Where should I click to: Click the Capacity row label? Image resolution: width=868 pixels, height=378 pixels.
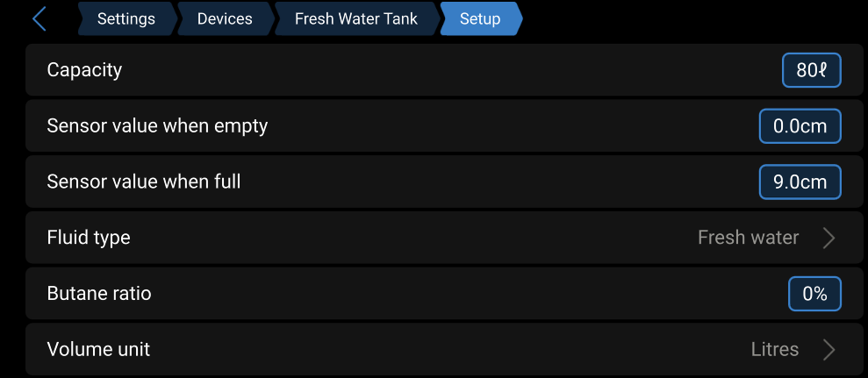[84, 70]
